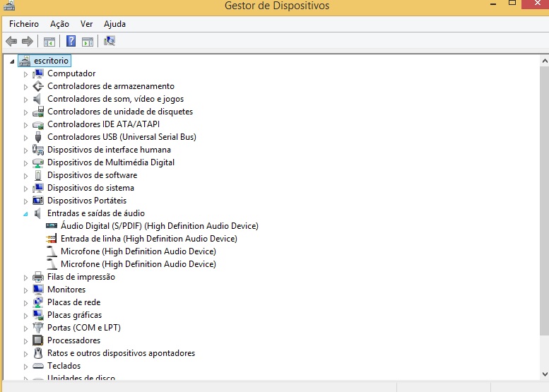Expand Controladores USB (Universal Serial Bus)
Screen dimensions: 549x392
pyautogui.click(x=25, y=138)
